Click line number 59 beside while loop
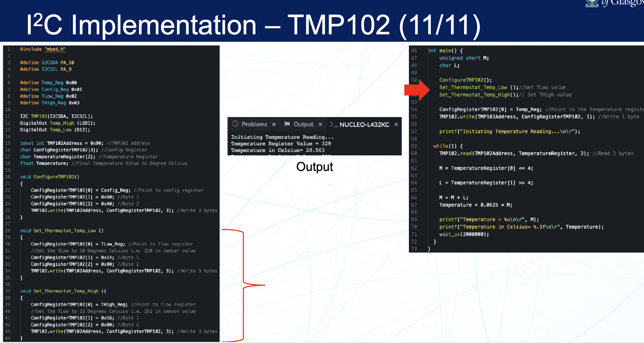Screen dimensions: 644x343 (x=414, y=146)
